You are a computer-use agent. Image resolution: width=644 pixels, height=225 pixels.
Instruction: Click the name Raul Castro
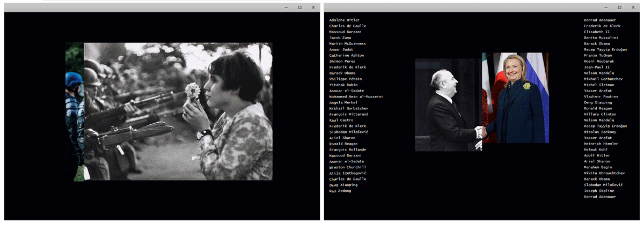[341, 120]
